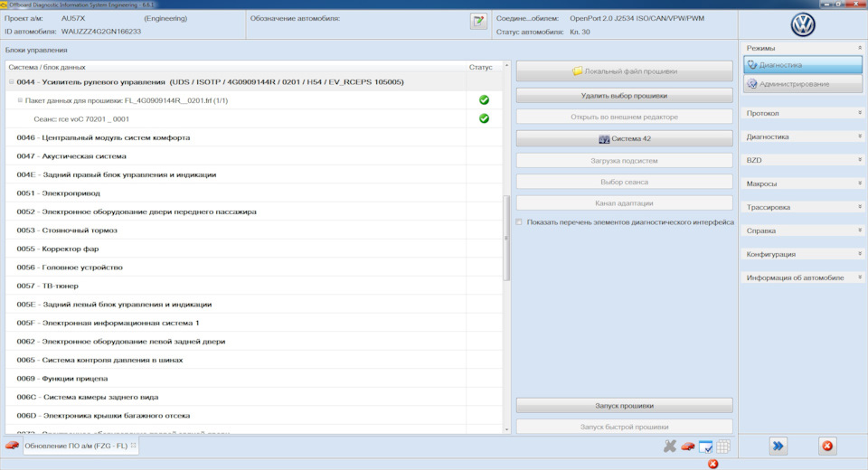Viewport: 868px width, 470px height.
Task: Collapse the Пакет данных для прошивки node
Action: point(20,100)
